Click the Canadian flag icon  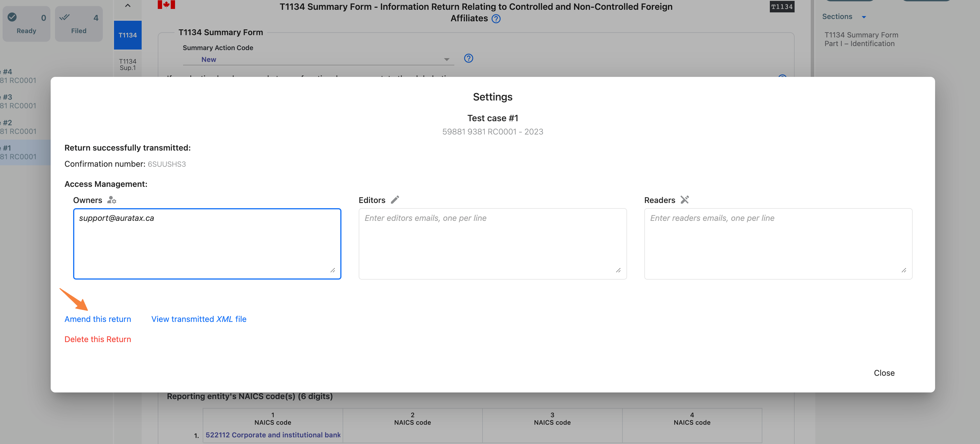point(166,5)
